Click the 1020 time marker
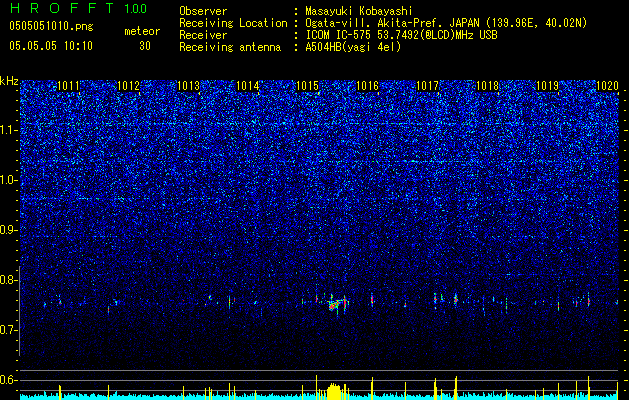 pyautogui.click(x=607, y=86)
